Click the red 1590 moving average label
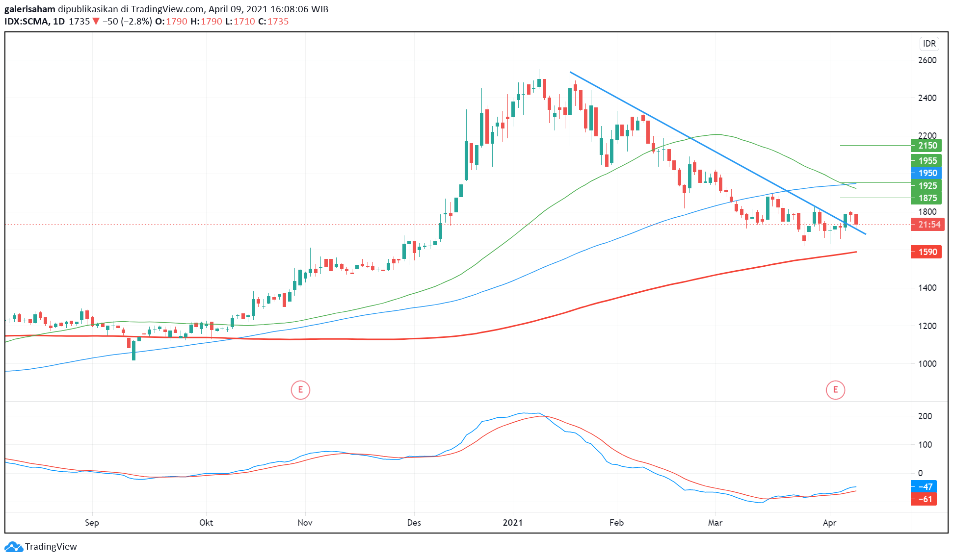Image resolution: width=953 pixels, height=560 pixels. pos(927,252)
